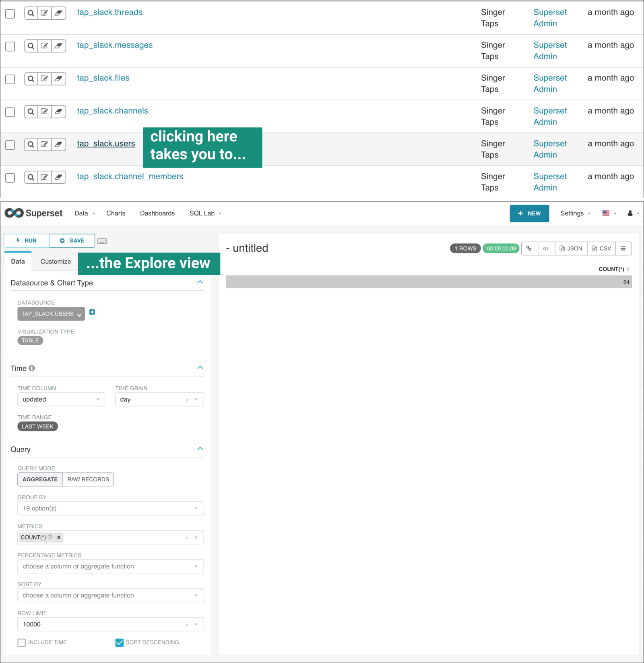Viewport: 644px width, 663px height.
Task: Click the eraser delete icon for tap_slack.files
Action: pyautogui.click(x=58, y=79)
